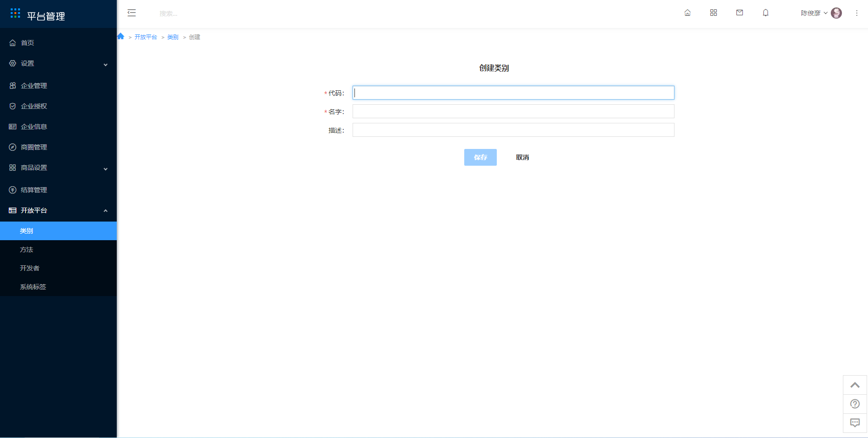Collapse sidebar with the hamburger menu icon
Image resolution: width=868 pixels, height=438 pixels.
pos(132,13)
